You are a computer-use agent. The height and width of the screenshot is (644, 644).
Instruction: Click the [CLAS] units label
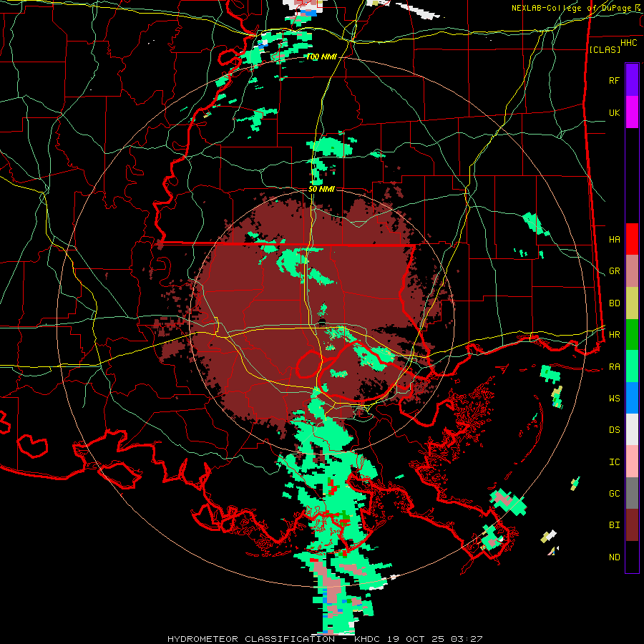tap(605, 49)
